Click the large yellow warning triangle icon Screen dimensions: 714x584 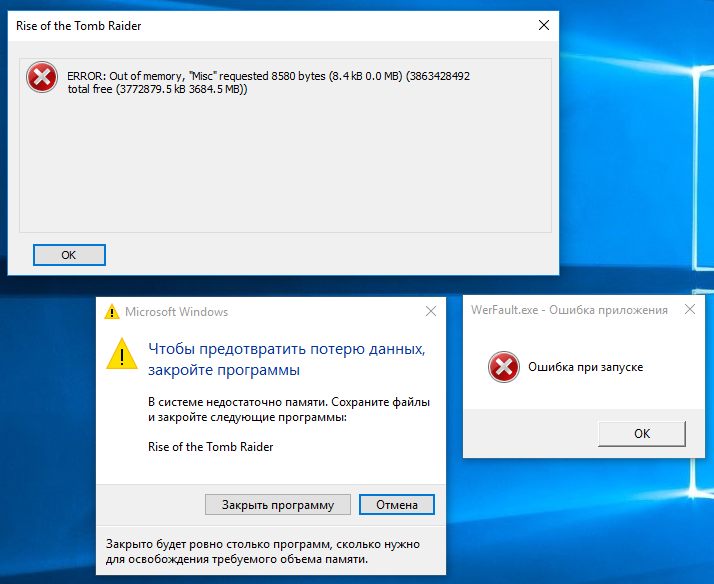click(122, 354)
